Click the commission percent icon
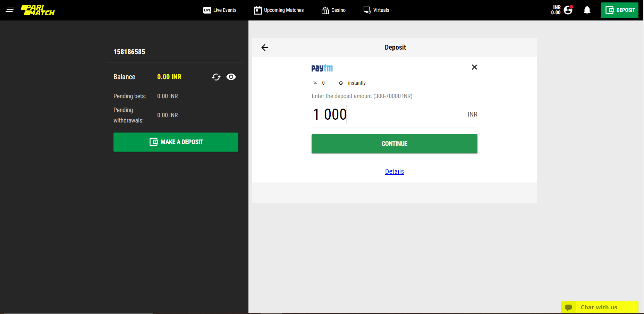644x314 pixels. tap(315, 83)
